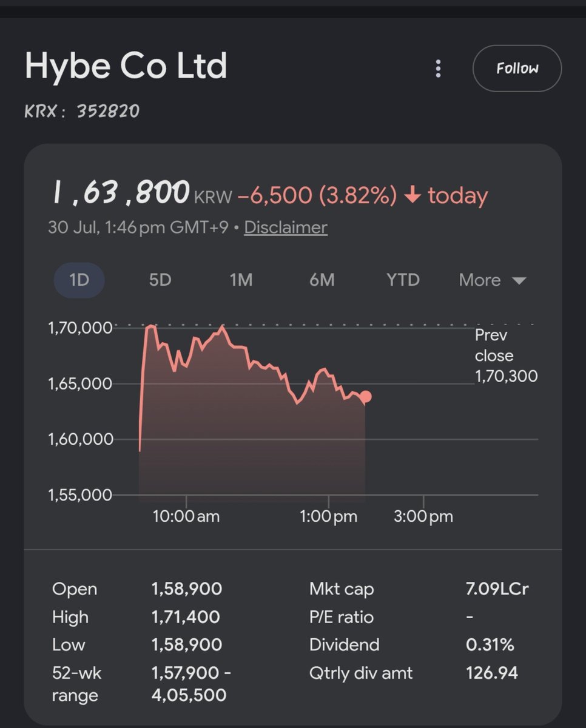Image resolution: width=586 pixels, height=728 pixels.
Task: Open the three-dot more options menu
Action: [x=438, y=69]
